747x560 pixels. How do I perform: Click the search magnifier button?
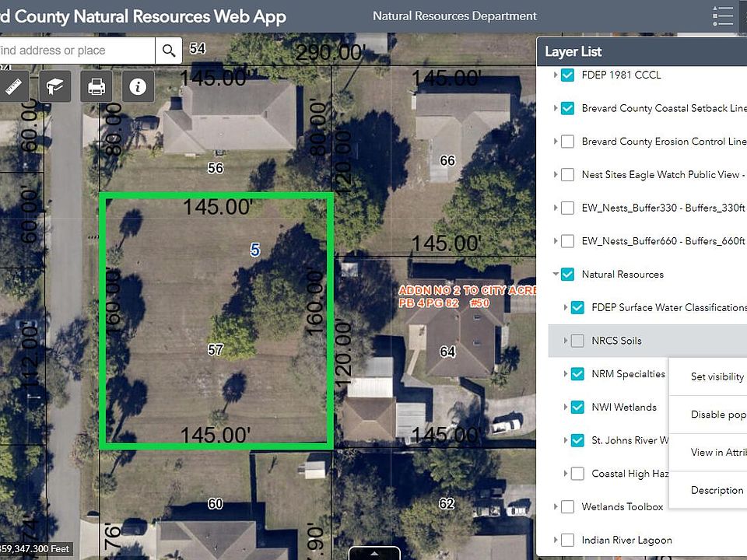(169, 51)
